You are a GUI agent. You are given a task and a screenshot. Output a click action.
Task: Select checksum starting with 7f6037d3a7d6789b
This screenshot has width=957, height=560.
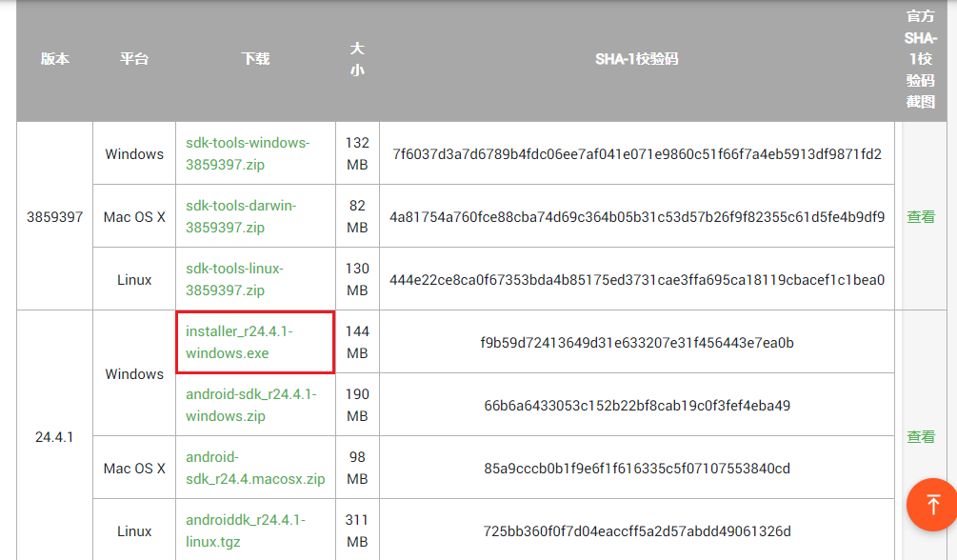click(x=637, y=154)
